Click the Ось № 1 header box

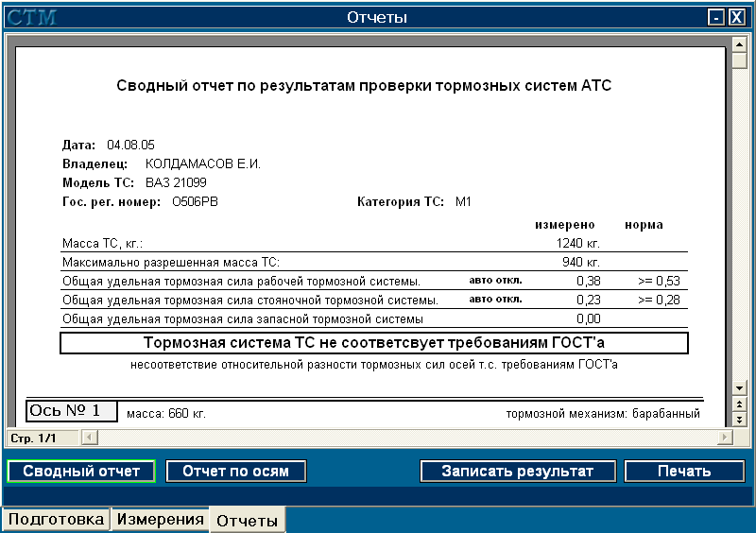click(x=72, y=411)
